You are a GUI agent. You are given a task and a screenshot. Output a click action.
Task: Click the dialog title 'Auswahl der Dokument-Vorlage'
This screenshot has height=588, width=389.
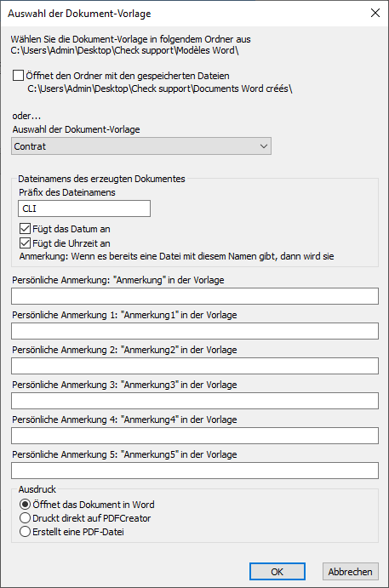(x=79, y=14)
